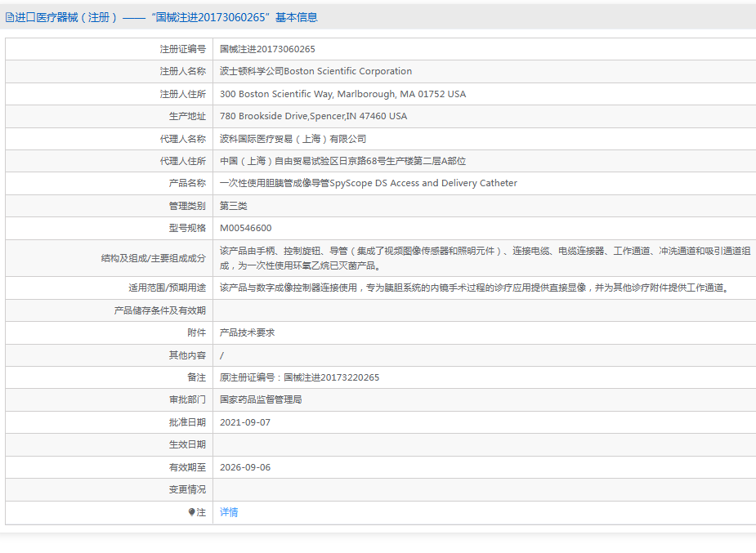Click the 注册证编号 label

pos(183,49)
